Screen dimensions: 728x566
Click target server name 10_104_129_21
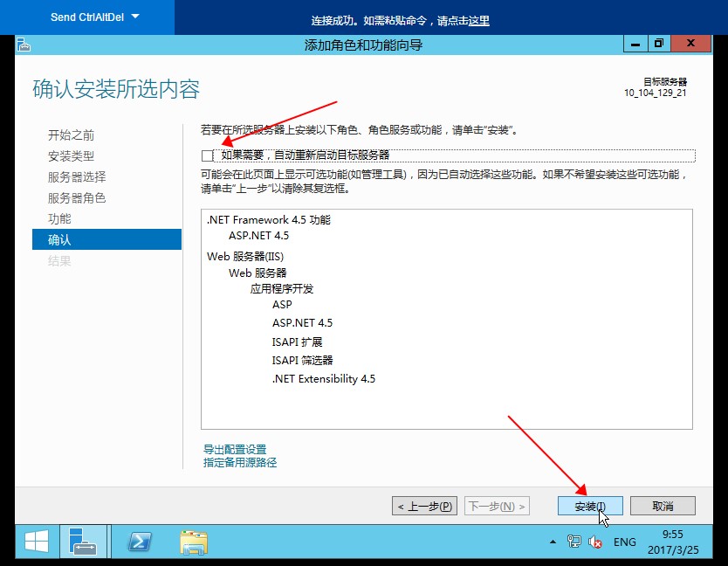[x=655, y=93]
